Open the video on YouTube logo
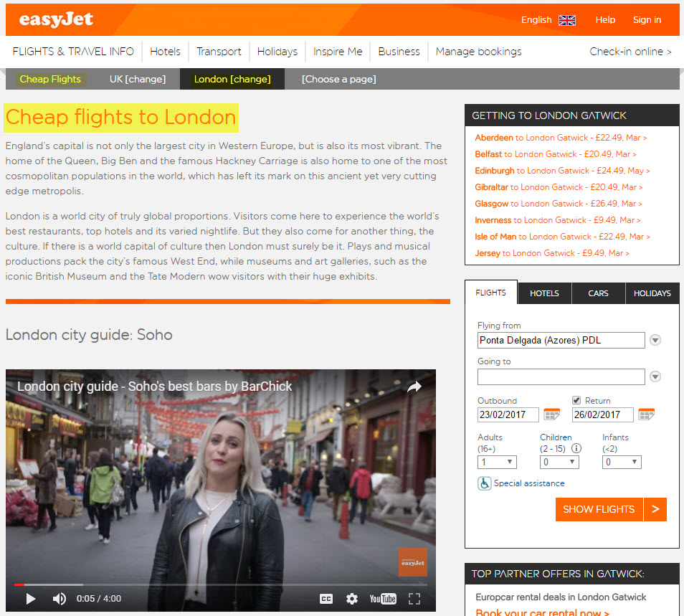 click(383, 599)
